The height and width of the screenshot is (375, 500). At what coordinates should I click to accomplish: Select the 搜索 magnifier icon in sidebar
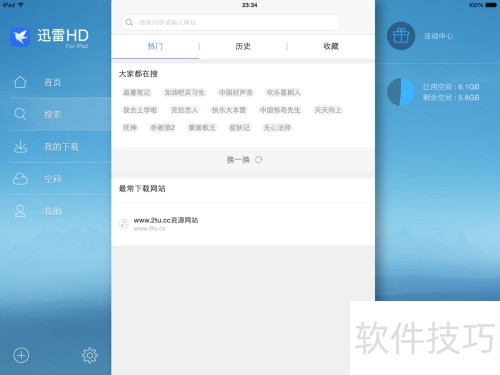tap(20, 114)
